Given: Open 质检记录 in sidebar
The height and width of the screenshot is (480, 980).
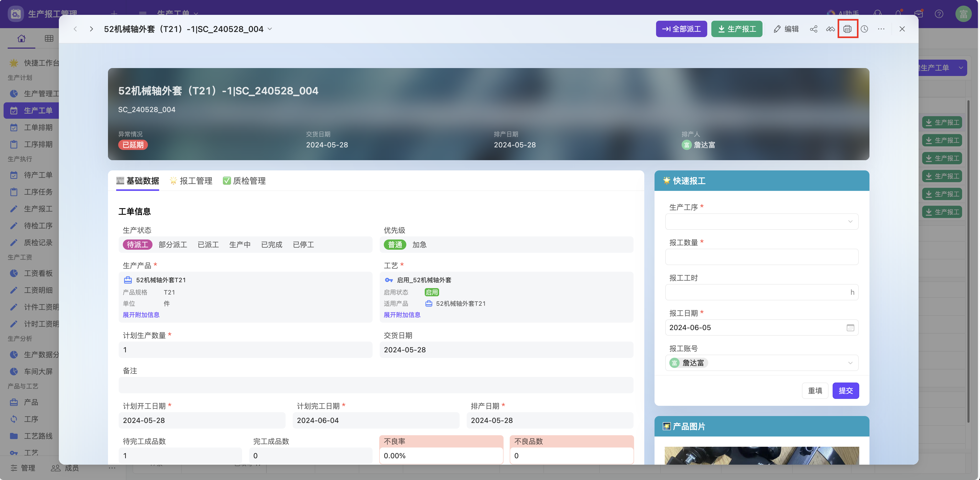Looking at the screenshot, I should coord(31,243).
